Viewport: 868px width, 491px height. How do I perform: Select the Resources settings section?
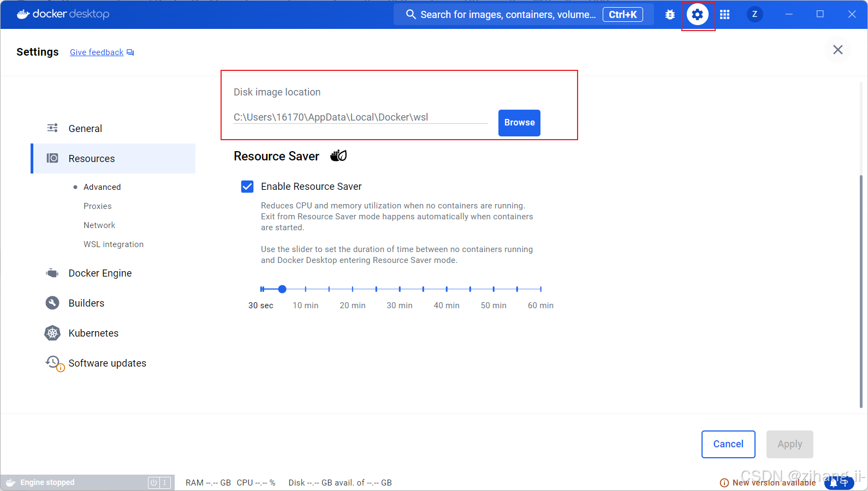point(113,158)
